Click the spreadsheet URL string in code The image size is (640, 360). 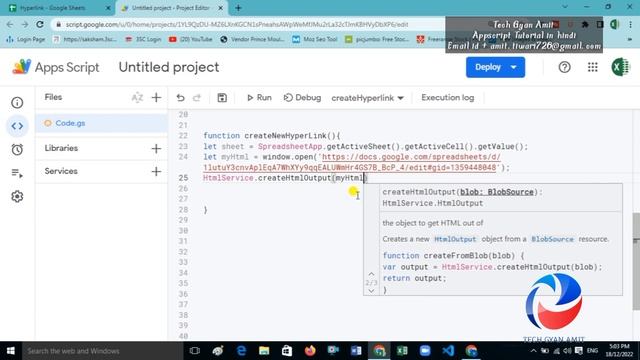[351, 162]
